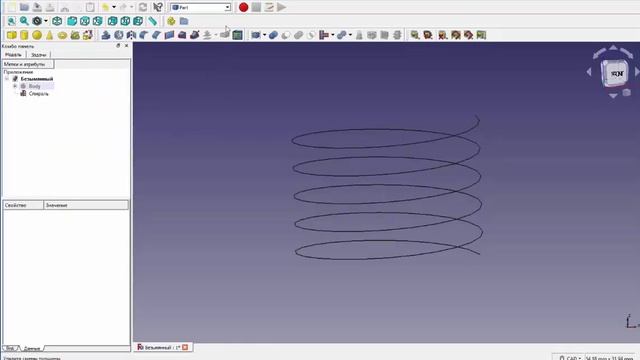Viewport: 640px width, 360px height.
Task: Click the Open document folder icon
Action: pyautogui.click(x=24, y=7)
